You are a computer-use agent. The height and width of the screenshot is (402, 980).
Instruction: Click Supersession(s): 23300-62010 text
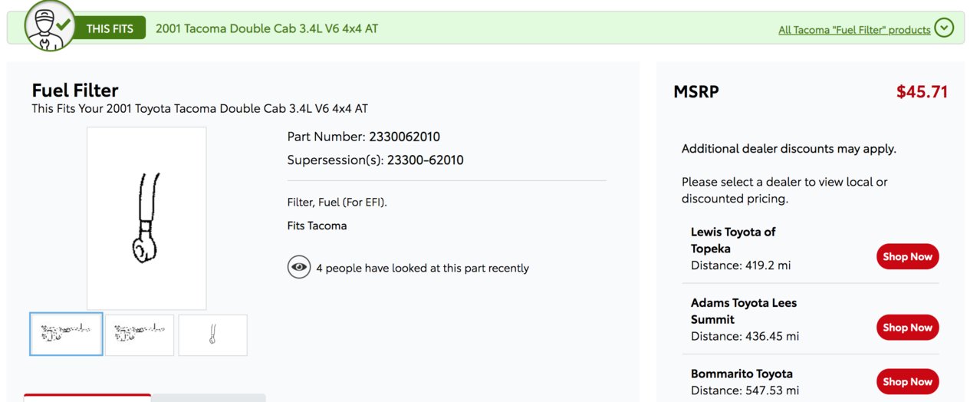(375, 160)
